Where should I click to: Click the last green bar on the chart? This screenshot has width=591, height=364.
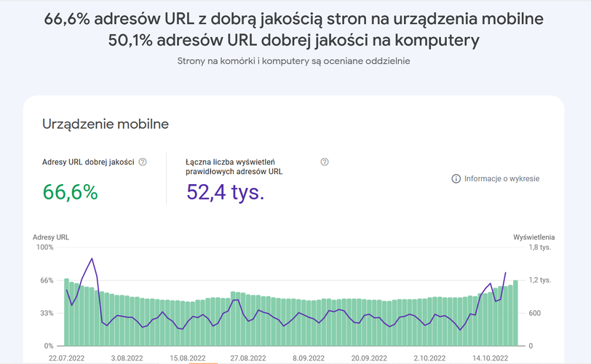click(x=515, y=313)
